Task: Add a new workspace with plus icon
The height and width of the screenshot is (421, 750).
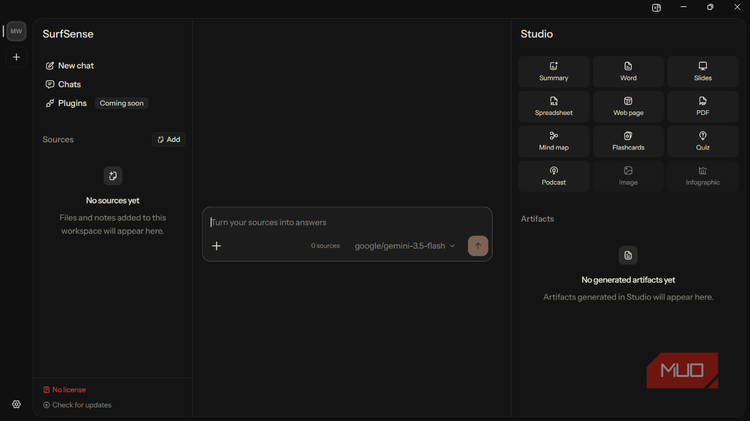Action: click(16, 57)
